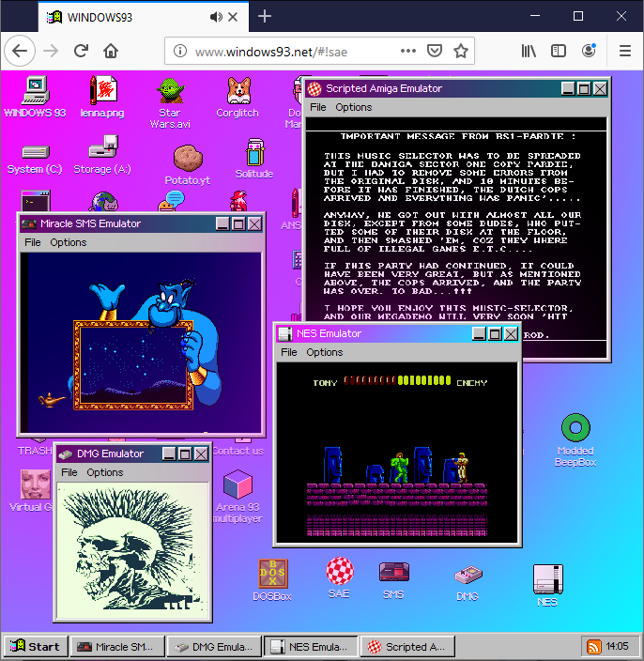Click the Start button

(36, 646)
